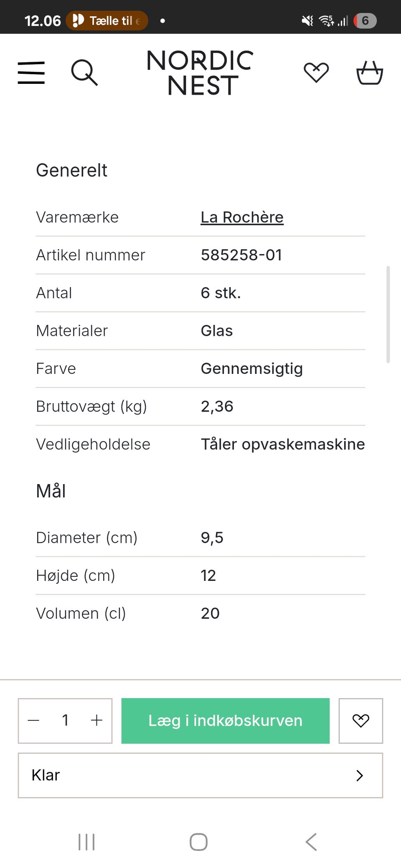Screen dimensions: 401x868
Task: Expand the Klar section chevron
Action: [360, 775]
